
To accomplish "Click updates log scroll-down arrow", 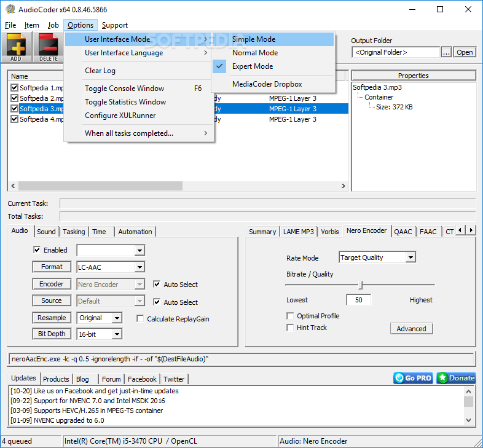I will click(468, 420).
